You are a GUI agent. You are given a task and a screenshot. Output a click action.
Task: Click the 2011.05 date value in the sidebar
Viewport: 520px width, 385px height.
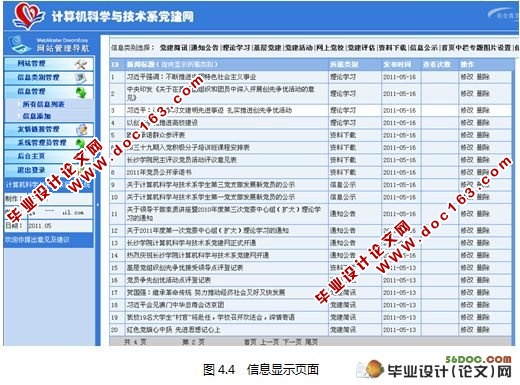pos(40,226)
